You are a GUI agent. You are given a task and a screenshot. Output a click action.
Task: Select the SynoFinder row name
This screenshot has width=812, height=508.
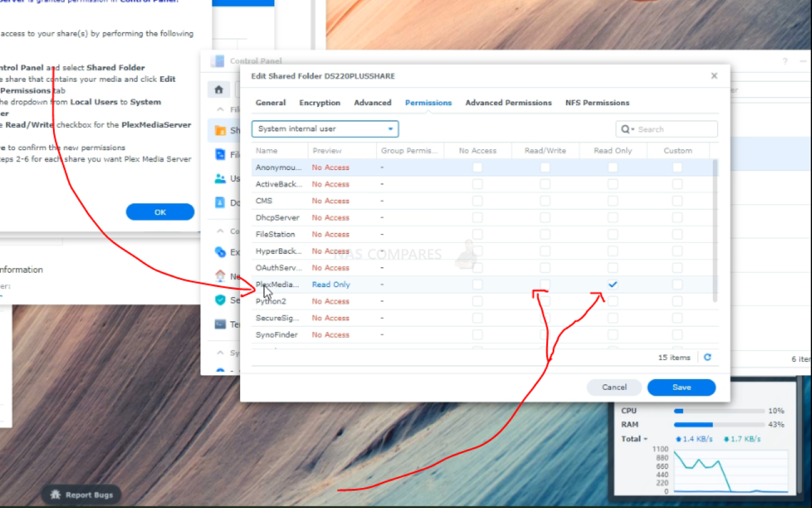click(276, 335)
